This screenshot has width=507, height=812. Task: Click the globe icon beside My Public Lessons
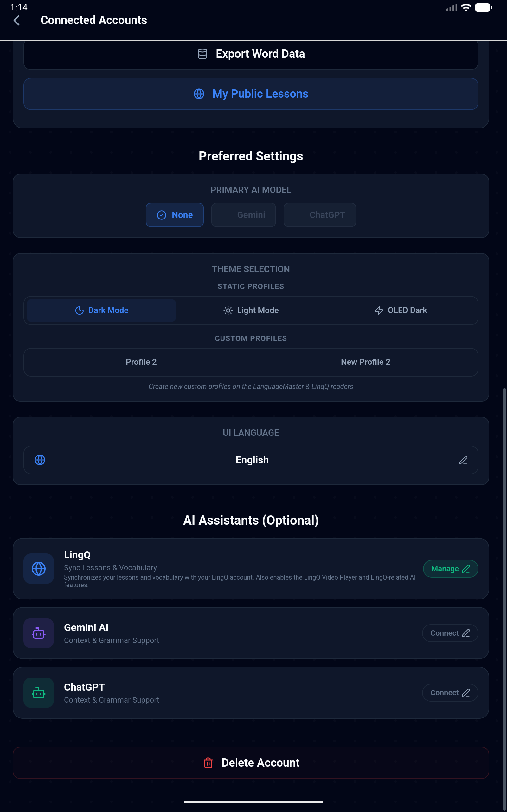[199, 94]
